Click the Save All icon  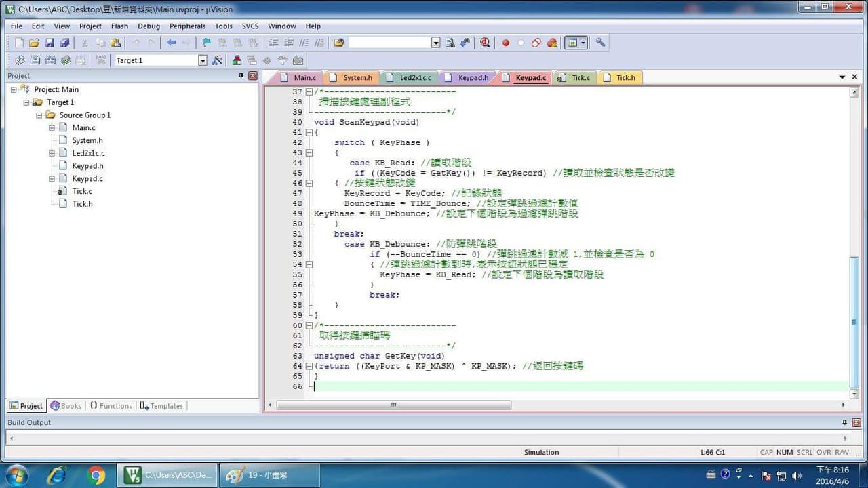(64, 43)
